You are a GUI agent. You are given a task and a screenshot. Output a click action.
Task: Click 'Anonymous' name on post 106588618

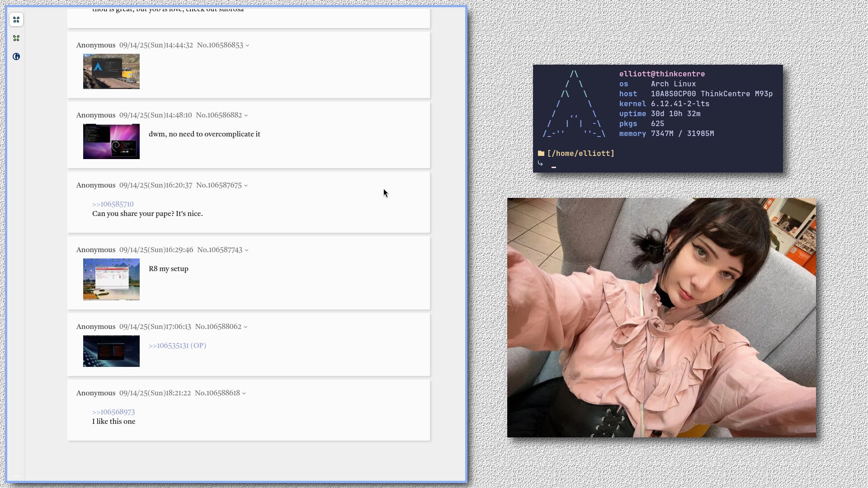96,393
